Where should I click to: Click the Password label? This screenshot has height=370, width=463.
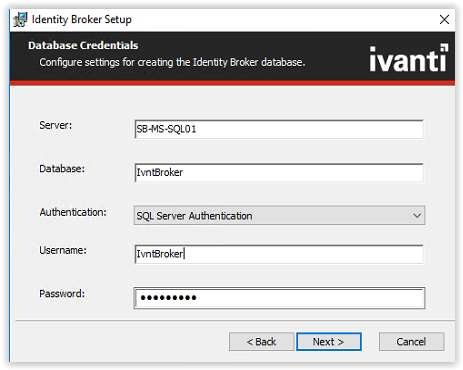click(x=62, y=294)
